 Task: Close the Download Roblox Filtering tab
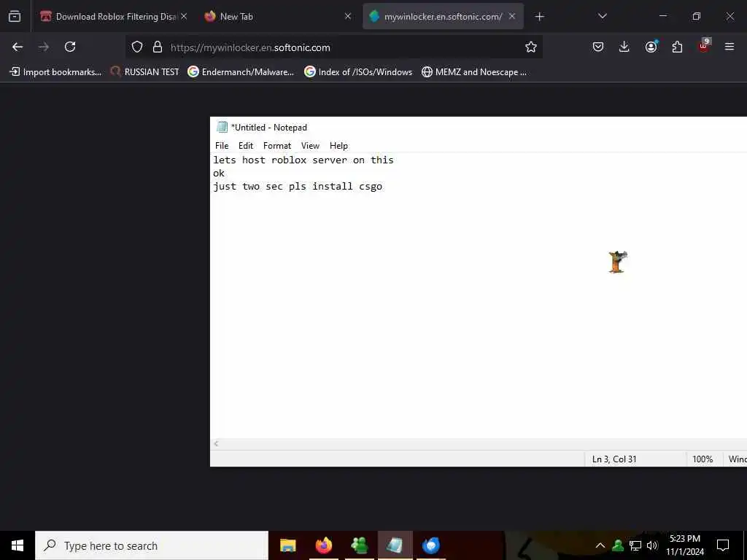click(184, 16)
